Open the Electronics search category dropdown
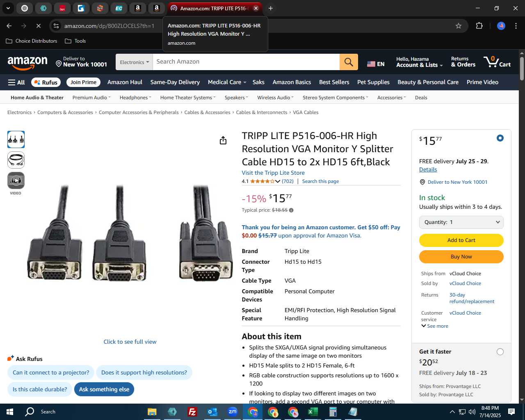Image resolution: width=525 pixels, height=420 pixels. coord(134,62)
